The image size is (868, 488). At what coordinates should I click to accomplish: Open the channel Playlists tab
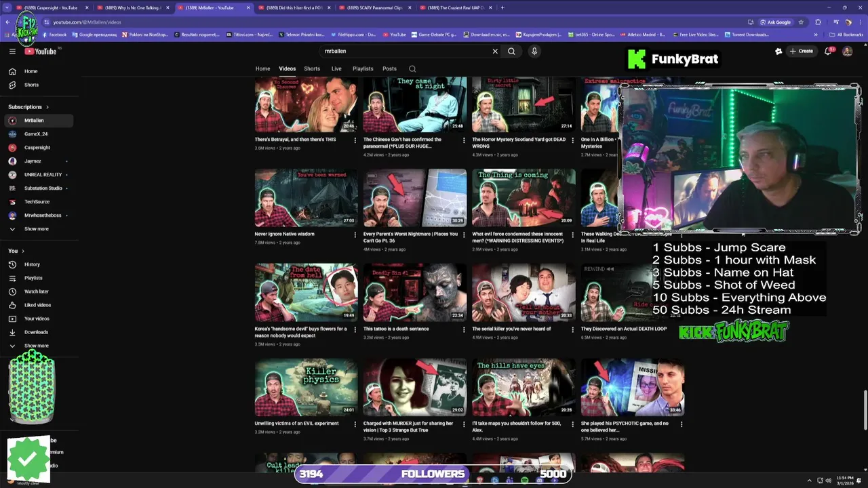[363, 68]
